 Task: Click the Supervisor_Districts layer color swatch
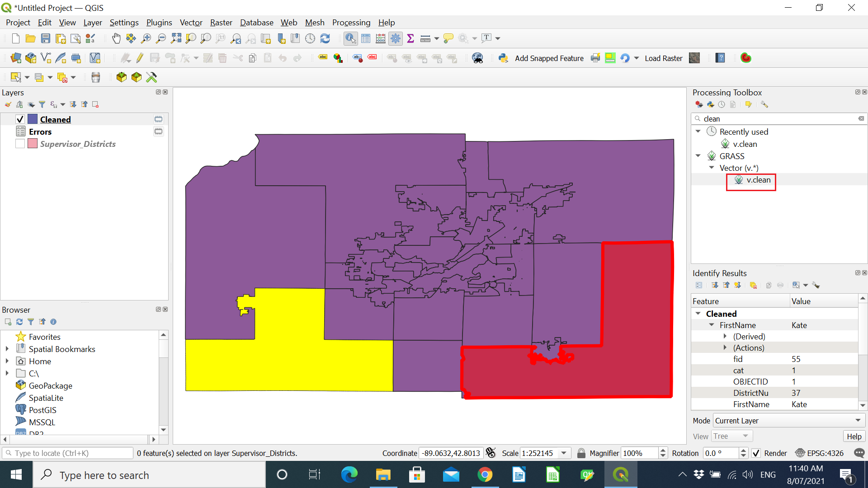(33, 144)
